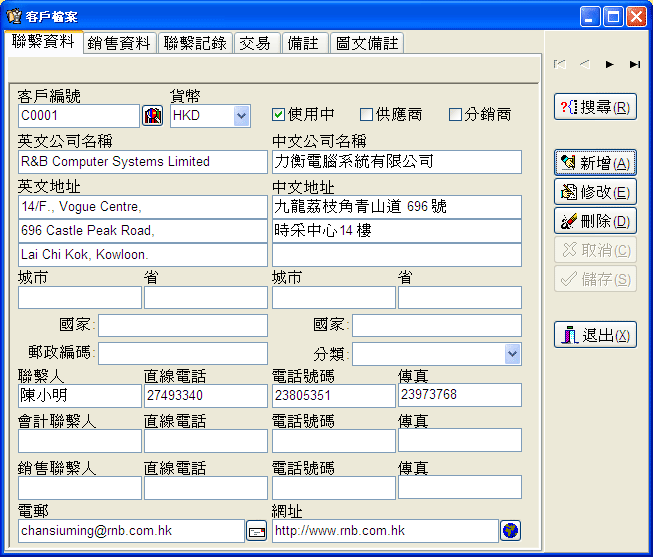Screen dimensions: 653x557
Task: Click the address line 696 Castle Peak Road,
Action: tap(142, 231)
